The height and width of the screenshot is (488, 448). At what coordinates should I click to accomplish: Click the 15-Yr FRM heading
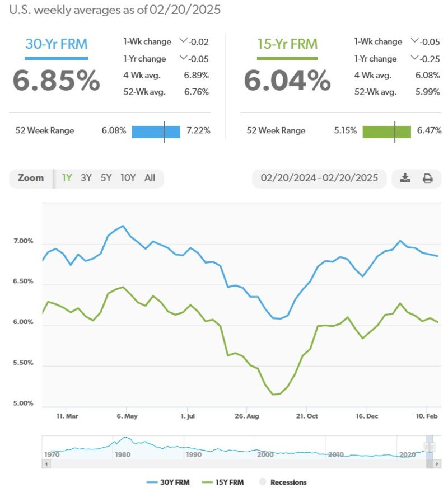287,45
